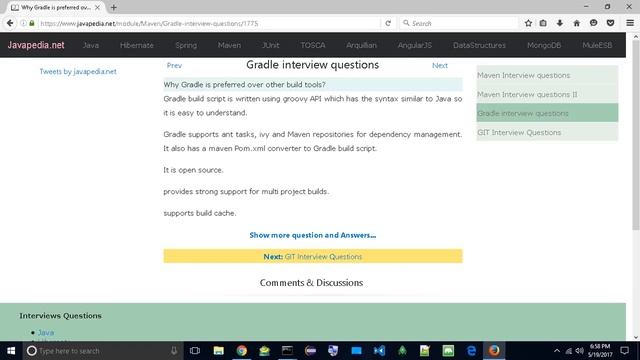
Task: Click the Cortana microphone icon
Action: click(x=174, y=351)
